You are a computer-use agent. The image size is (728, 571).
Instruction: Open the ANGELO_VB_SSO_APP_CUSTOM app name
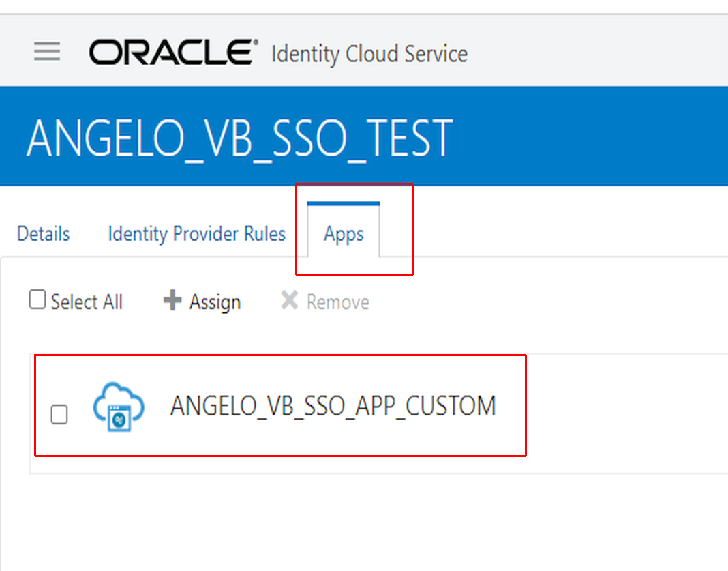[x=333, y=406]
